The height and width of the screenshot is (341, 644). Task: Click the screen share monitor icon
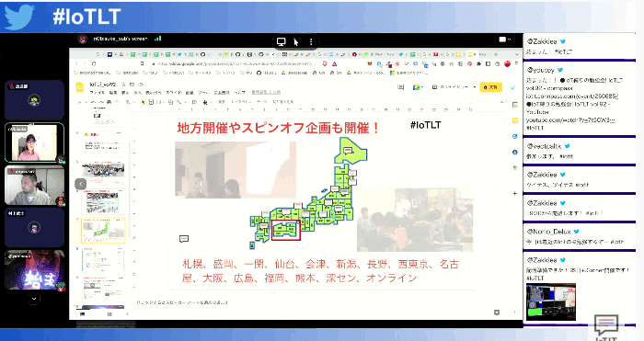click(x=281, y=42)
